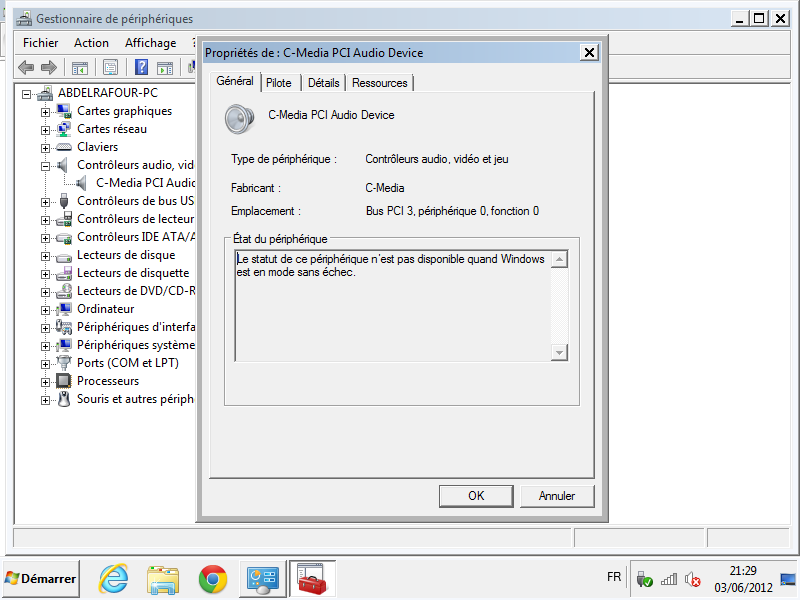Open the Properties toolbar icon
The height and width of the screenshot is (600, 800).
(111, 67)
